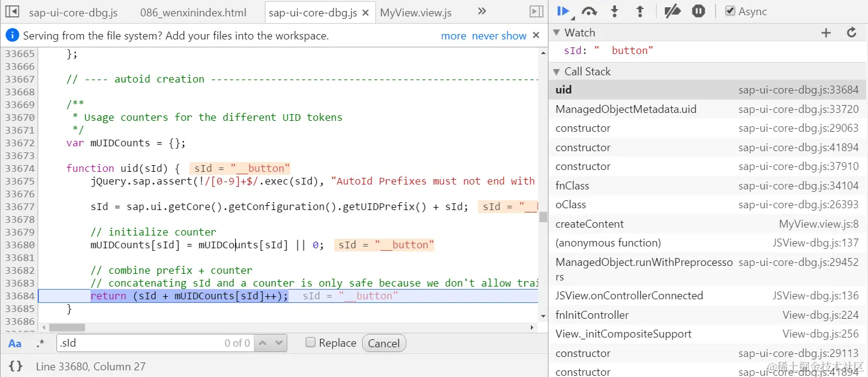Click the constructor frame at line 29063
The width and height of the screenshot is (868, 377).
(x=708, y=128)
